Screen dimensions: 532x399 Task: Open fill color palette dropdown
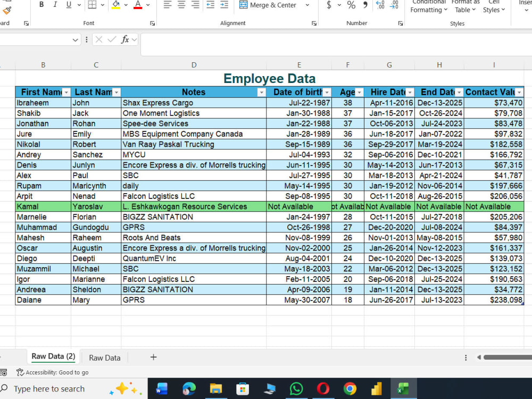tap(126, 5)
